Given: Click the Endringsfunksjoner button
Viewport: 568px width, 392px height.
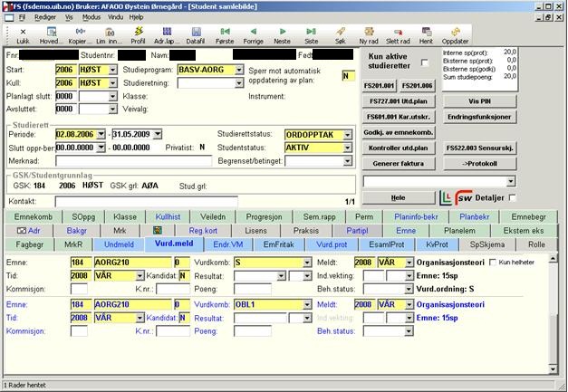Looking at the screenshot, I should (x=479, y=117).
